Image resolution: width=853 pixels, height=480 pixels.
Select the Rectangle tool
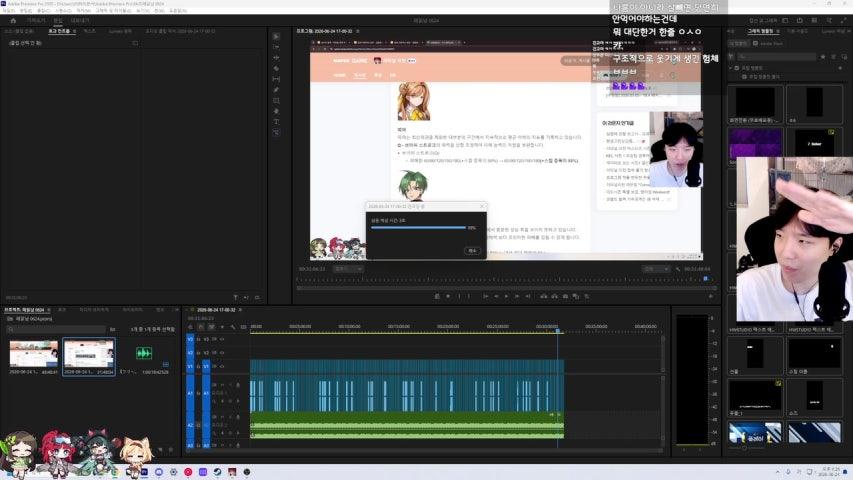click(x=276, y=101)
